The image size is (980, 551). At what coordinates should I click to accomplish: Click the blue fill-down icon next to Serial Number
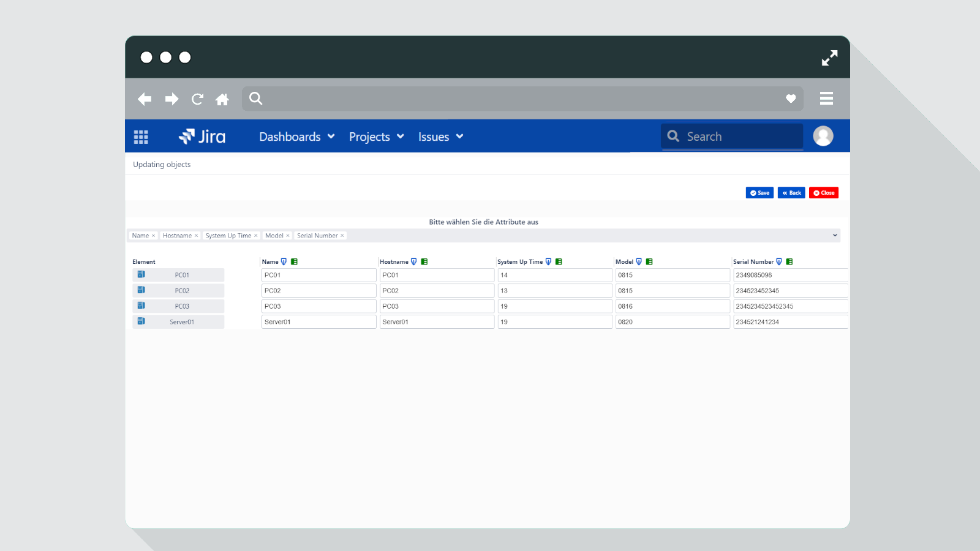coord(779,261)
